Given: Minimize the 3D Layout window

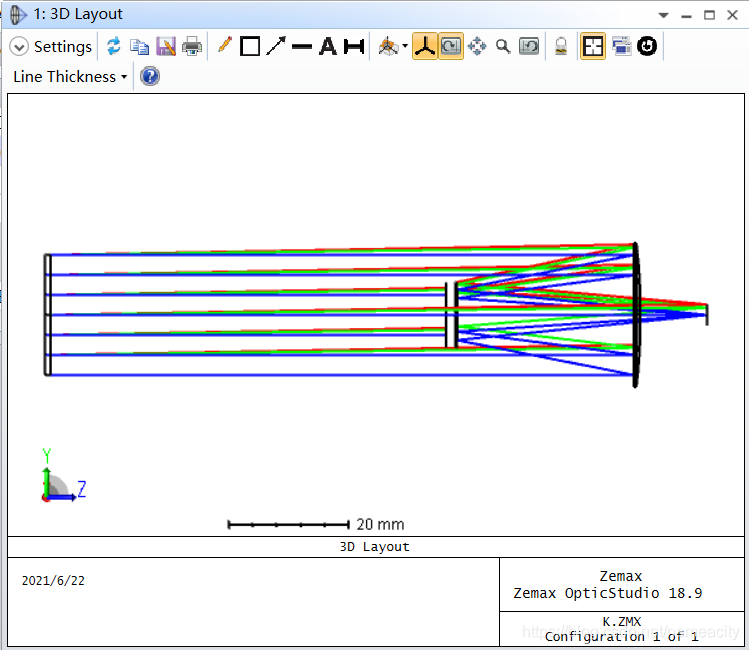Looking at the screenshot, I should pyautogui.click(x=686, y=16).
